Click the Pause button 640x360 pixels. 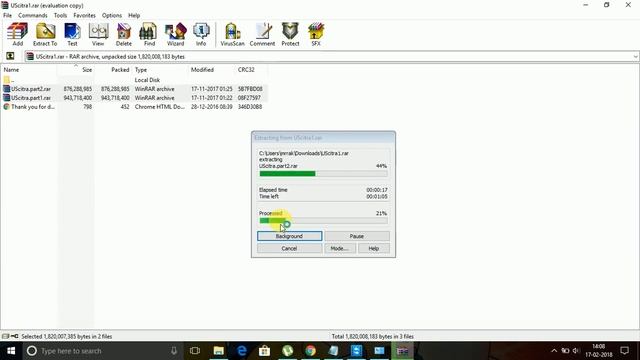(357, 236)
